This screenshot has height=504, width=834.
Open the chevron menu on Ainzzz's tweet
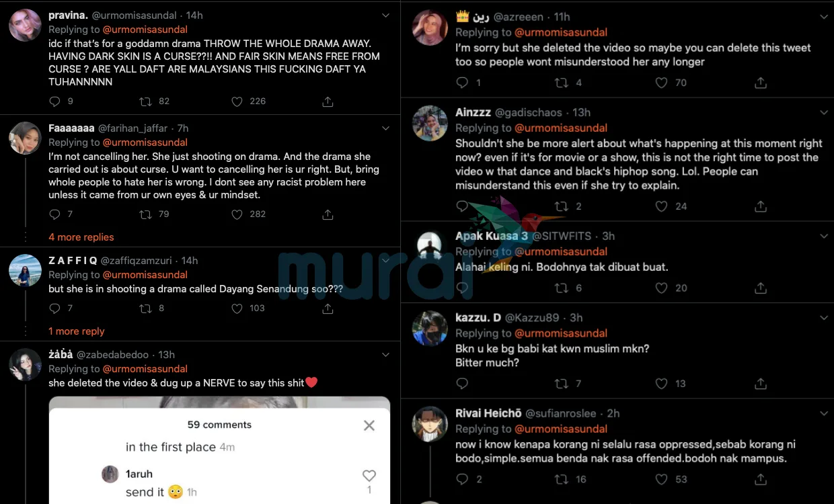[x=824, y=113]
